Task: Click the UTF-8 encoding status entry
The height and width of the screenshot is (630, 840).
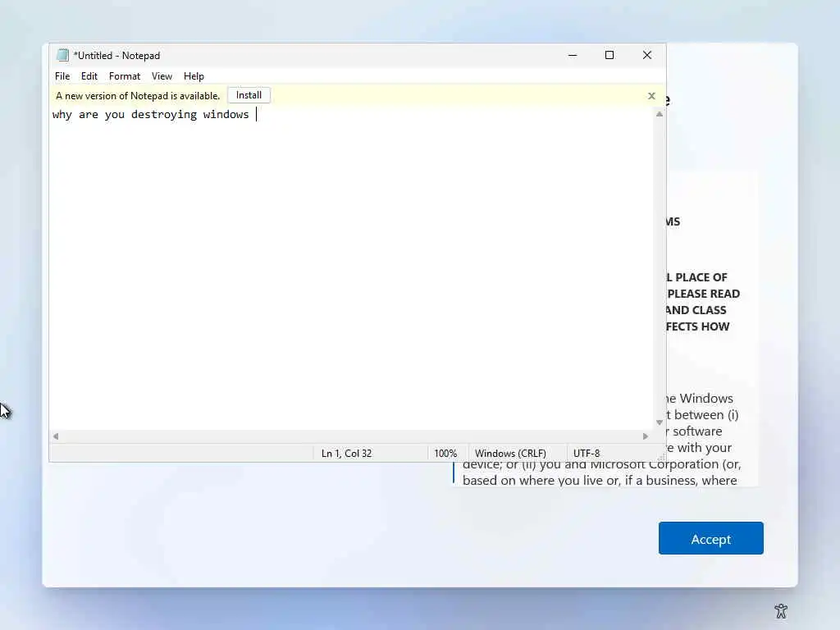Action: click(587, 453)
